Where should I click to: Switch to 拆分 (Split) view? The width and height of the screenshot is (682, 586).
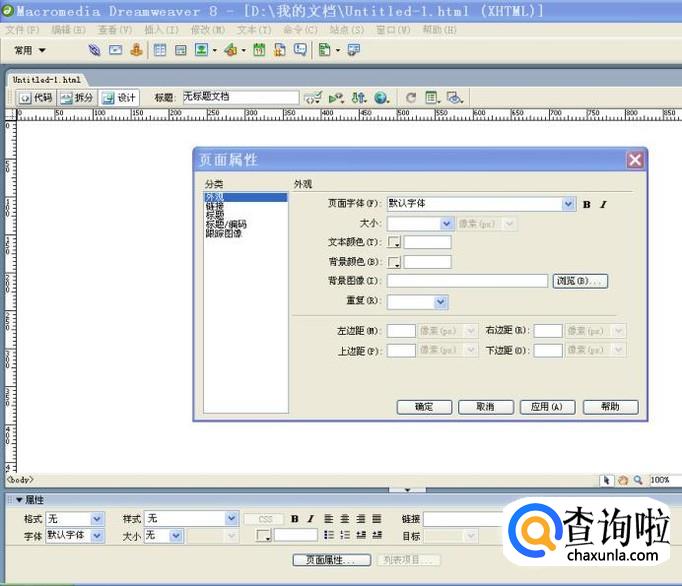76,97
